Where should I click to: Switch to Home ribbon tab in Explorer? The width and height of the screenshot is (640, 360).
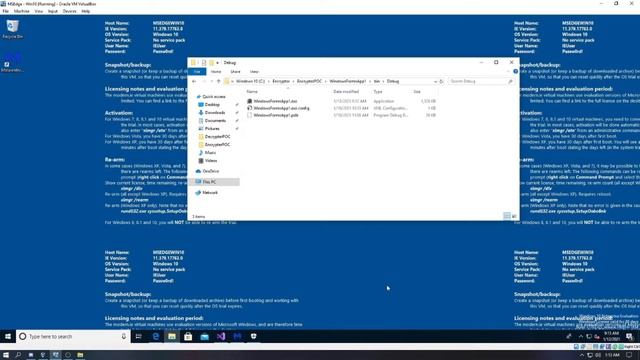coord(216,71)
